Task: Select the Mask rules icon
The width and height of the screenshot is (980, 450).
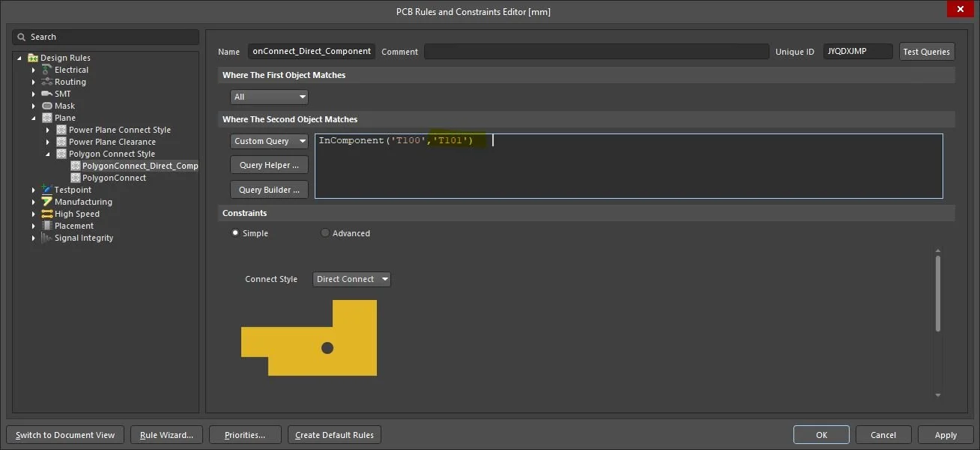Action: [x=46, y=105]
